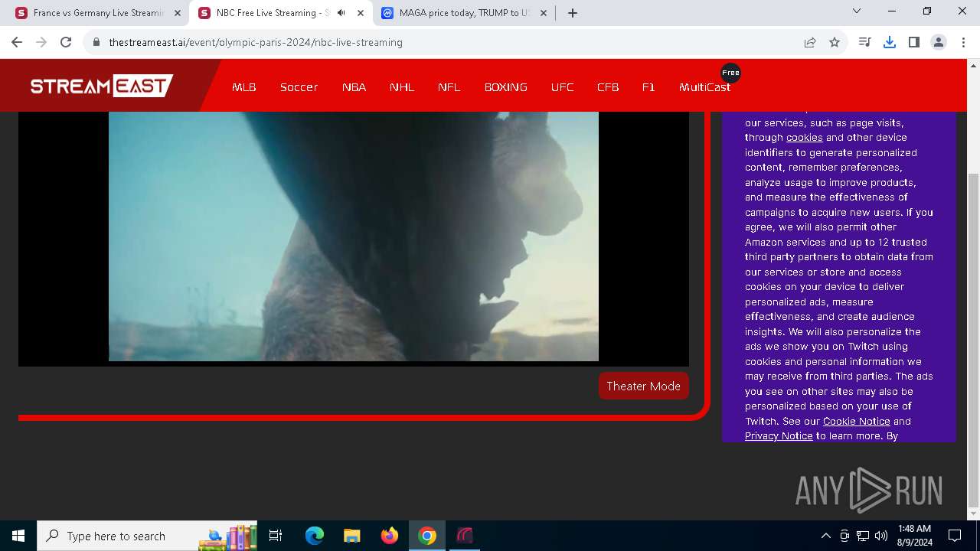
Task: Open the Chrome three-dot menu
Action: [963, 42]
